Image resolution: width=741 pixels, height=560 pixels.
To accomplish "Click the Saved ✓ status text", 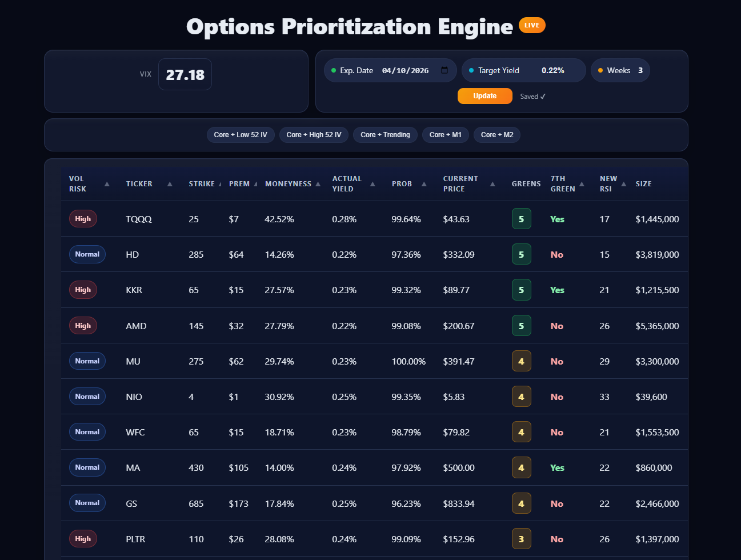I will pyautogui.click(x=532, y=97).
